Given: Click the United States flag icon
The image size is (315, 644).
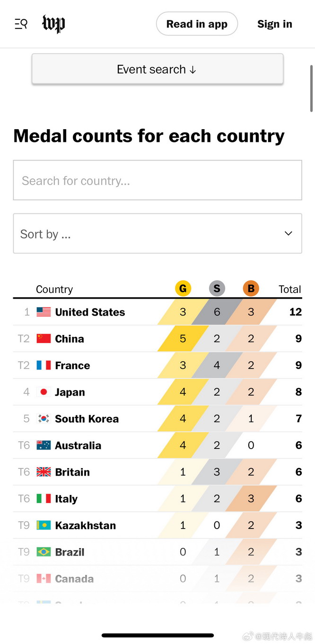Looking at the screenshot, I should pyautogui.click(x=44, y=312).
